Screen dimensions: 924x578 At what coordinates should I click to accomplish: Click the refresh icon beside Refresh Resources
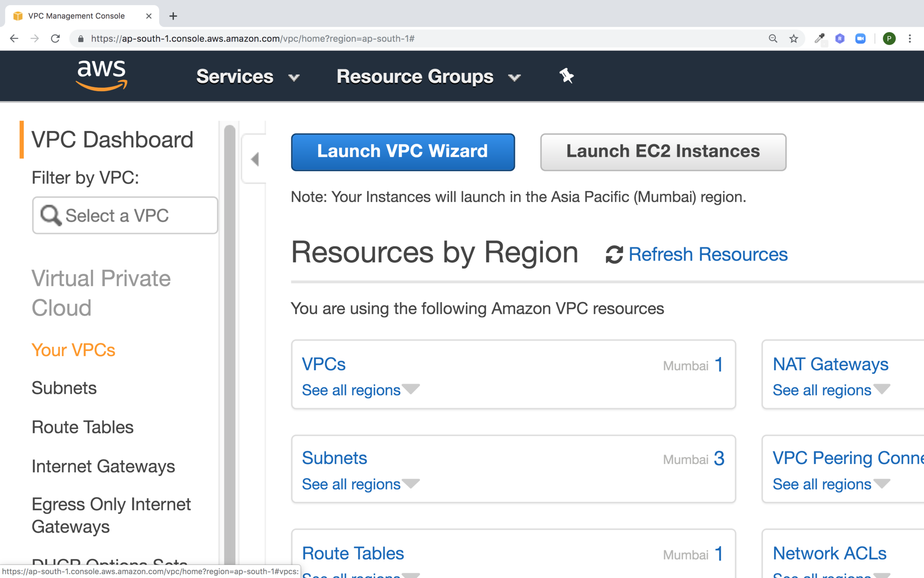pyautogui.click(x=614, y=254)
